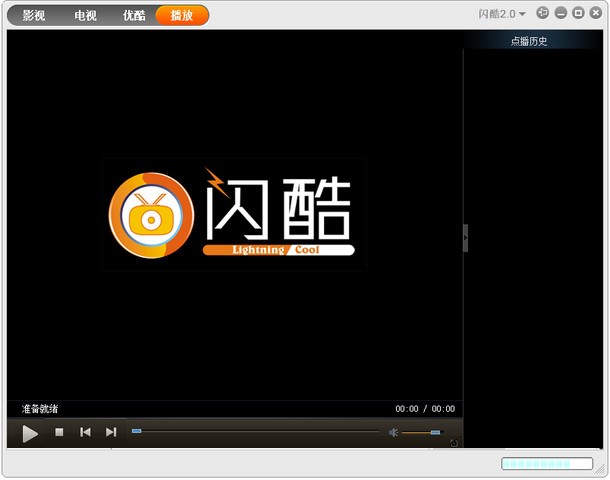Open the 影视 tab

coord(34,16)
